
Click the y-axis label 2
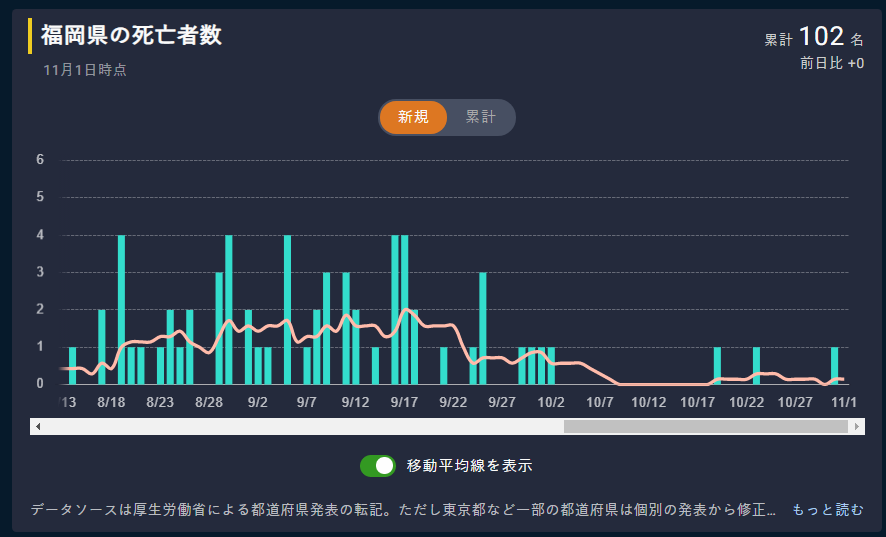[40, 309]
